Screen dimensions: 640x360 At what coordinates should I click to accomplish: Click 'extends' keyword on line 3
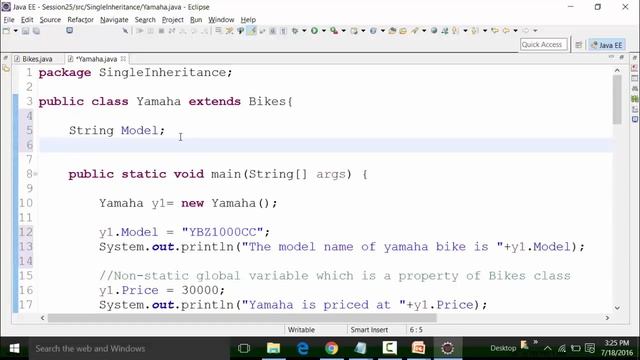coord(214,102)
